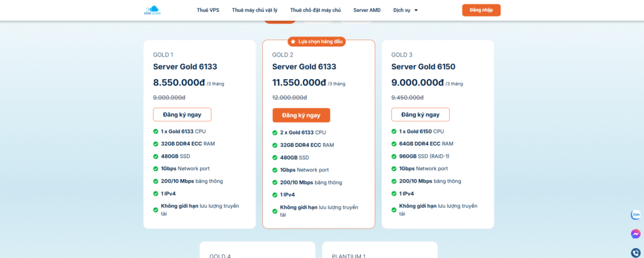
Task: Click green check beside GOLD 2 '1Gbps Network port'
Action: 275,170
